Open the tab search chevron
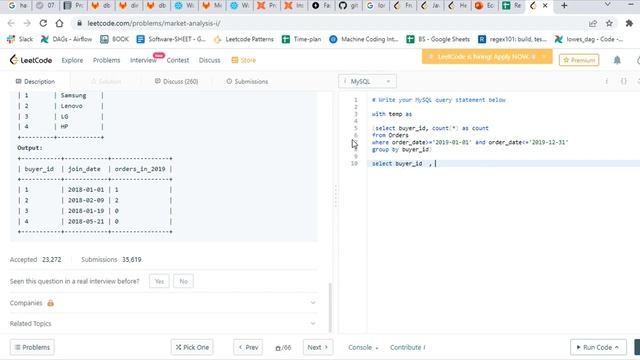The width and height of the screenshot is (640, 360). click(x=607, y=5)
